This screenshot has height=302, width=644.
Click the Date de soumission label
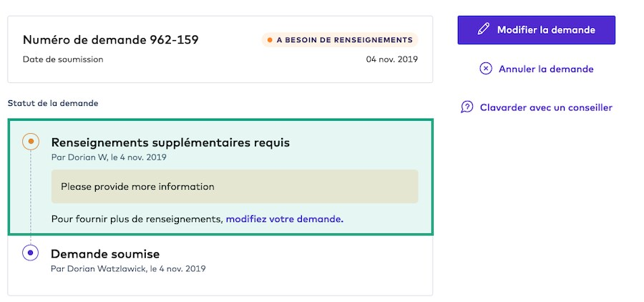(63, 59)
